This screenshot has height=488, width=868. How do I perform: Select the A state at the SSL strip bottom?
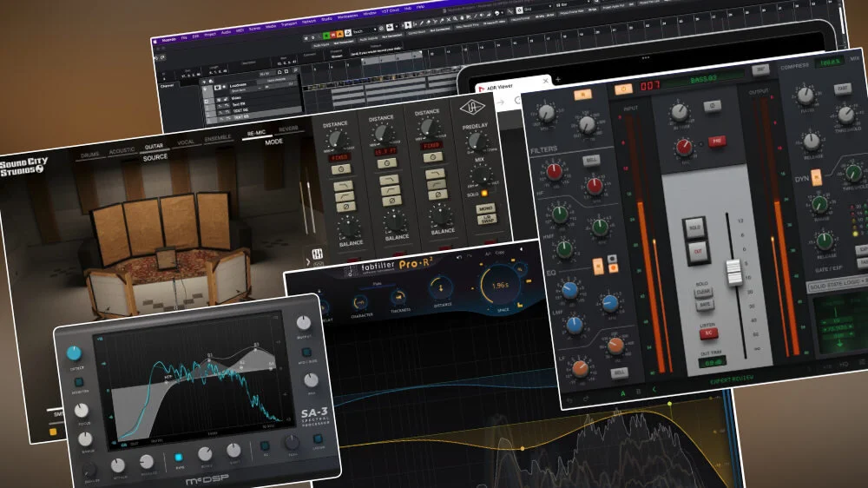[622, 393]
